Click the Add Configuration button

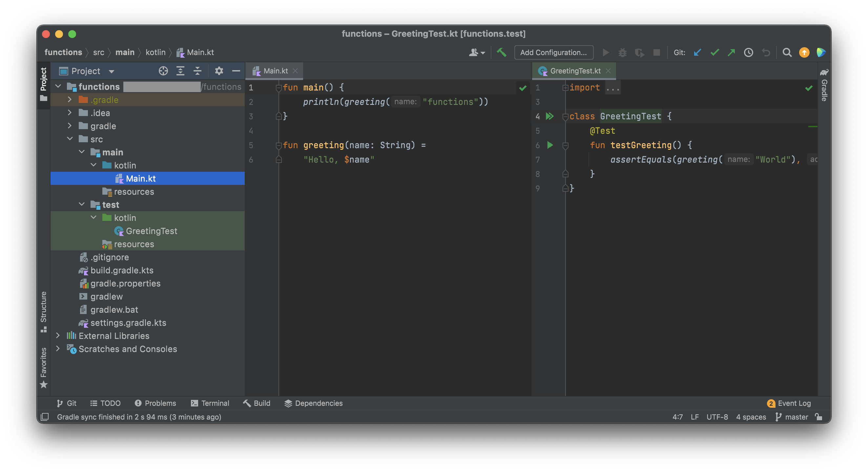tap(553, 52)
